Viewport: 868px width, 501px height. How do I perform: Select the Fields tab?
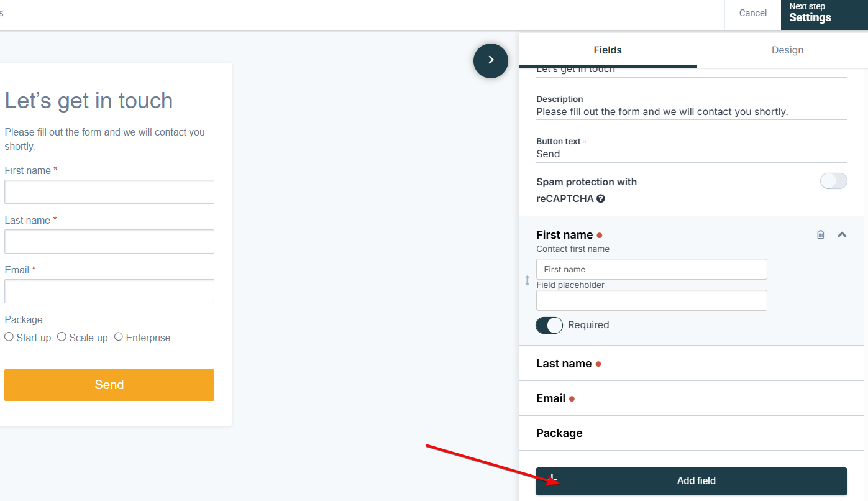click(x=608, y=50)
